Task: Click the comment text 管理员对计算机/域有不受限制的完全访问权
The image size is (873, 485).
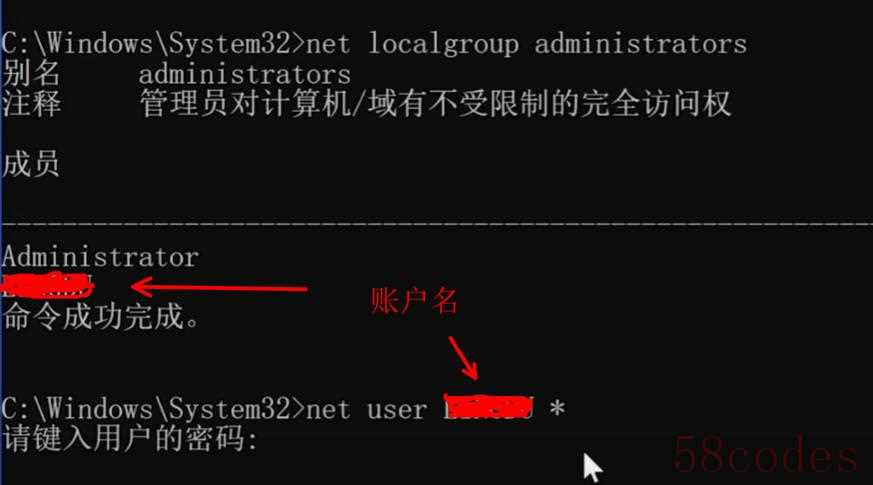Action: pos(435,104)
